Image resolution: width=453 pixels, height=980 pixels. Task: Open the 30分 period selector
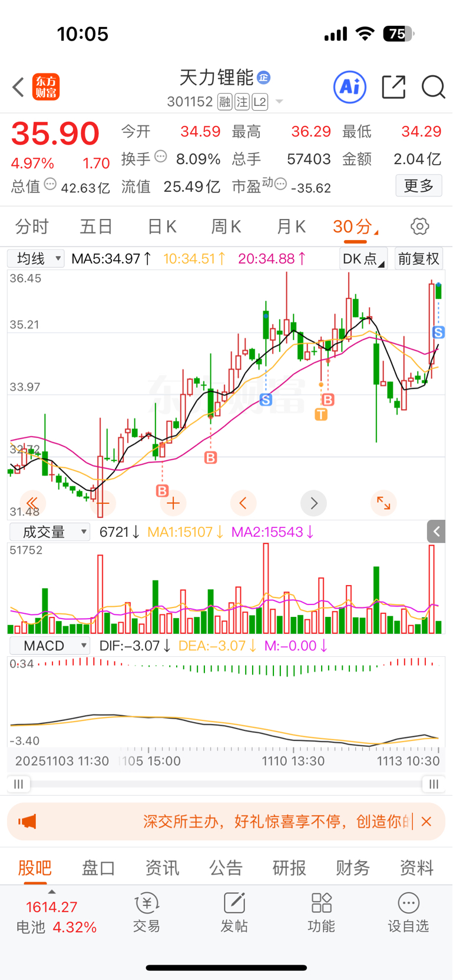click(355, 227)
